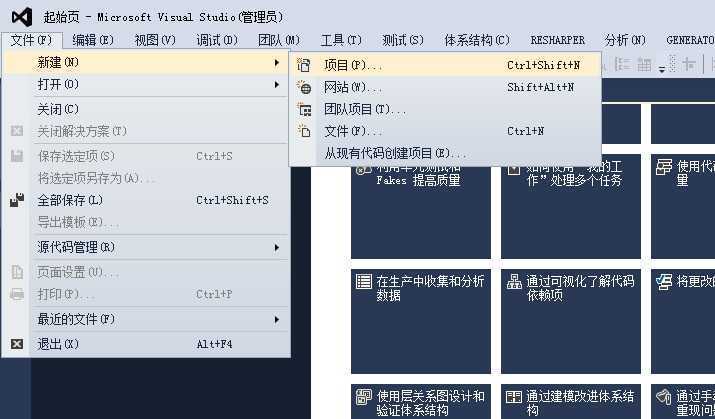Click the Alt+F4 shortcut text

tap(214, 344)
